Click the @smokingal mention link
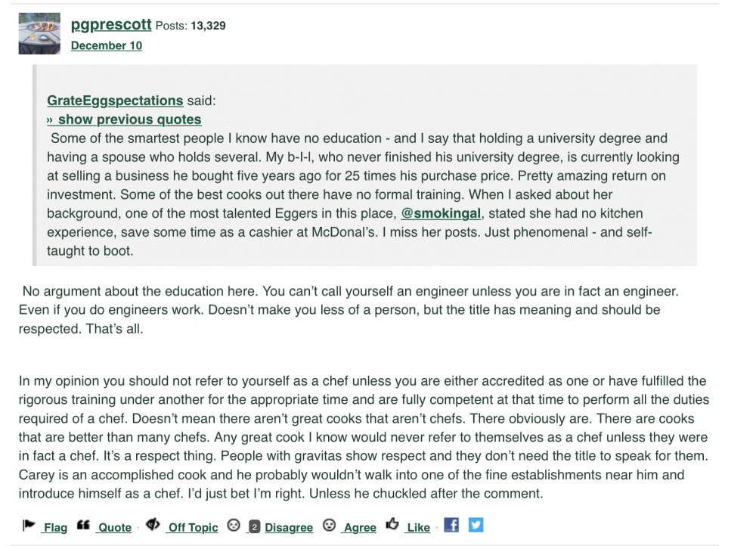Image resolution: width=756 pixels, height=546 pixels. (441, 214)
